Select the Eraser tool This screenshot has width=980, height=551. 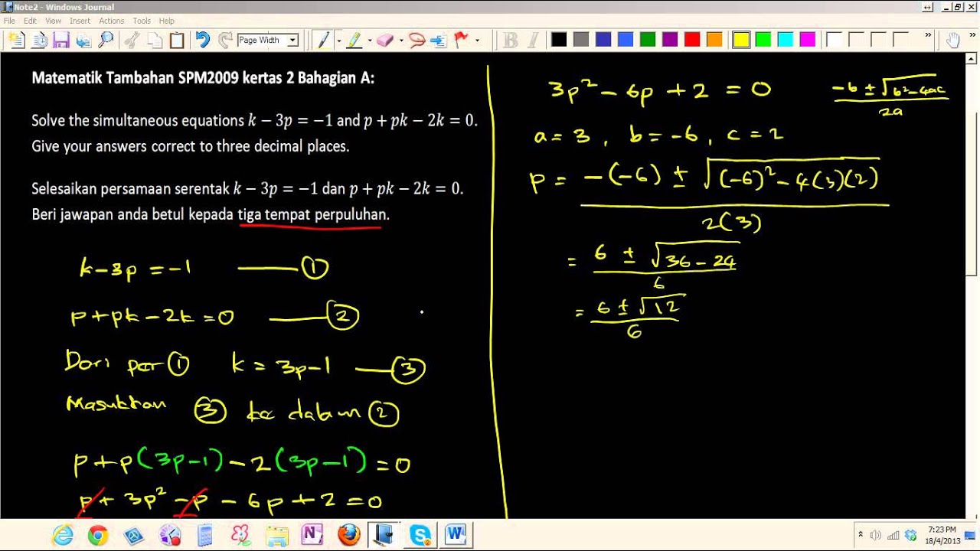click(x=385, y=41)
